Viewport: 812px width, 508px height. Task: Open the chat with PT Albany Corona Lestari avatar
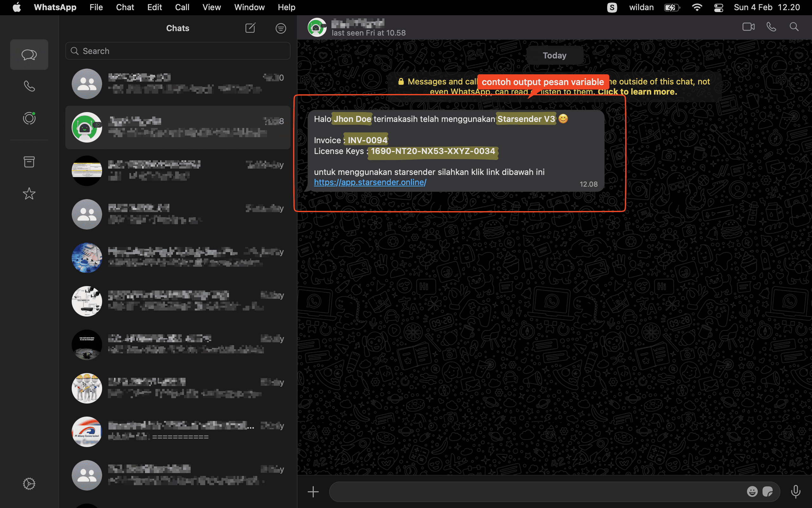[178, 432]
